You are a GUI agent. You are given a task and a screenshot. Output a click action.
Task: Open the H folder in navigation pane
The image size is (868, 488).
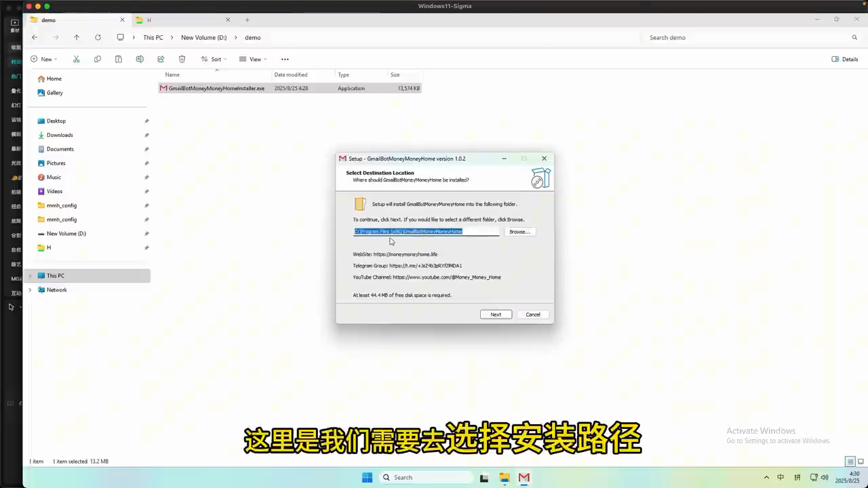[48, 247]
